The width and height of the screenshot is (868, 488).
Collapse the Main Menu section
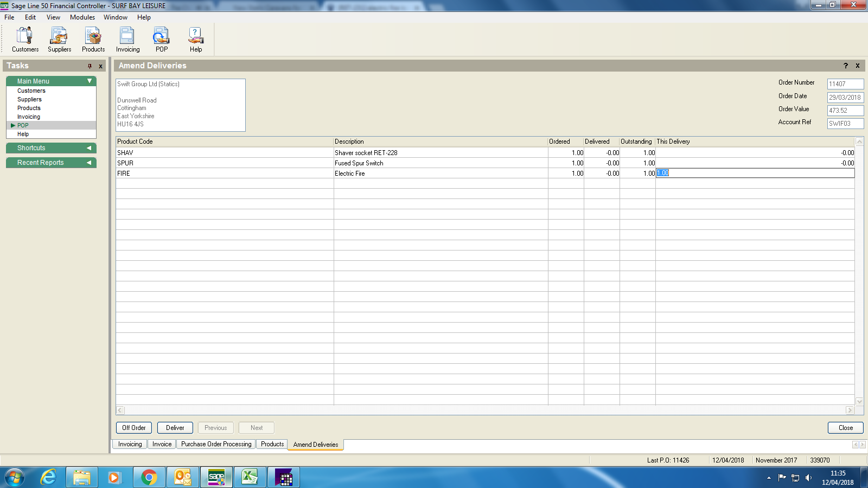90,81
